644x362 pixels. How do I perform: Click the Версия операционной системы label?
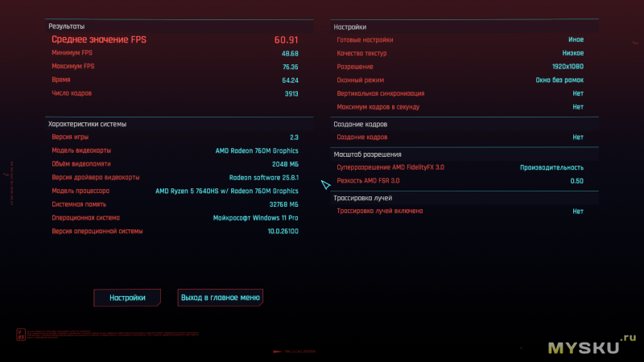97,231
